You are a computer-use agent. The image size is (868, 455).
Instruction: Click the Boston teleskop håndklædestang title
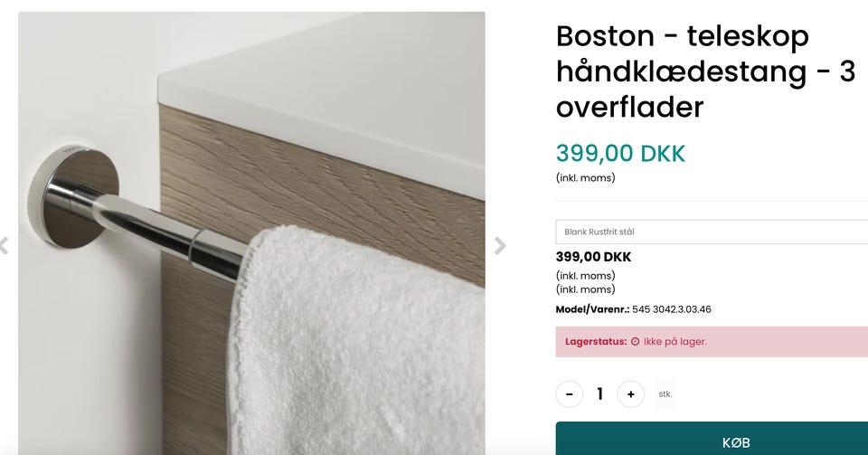tap(705, 71)
